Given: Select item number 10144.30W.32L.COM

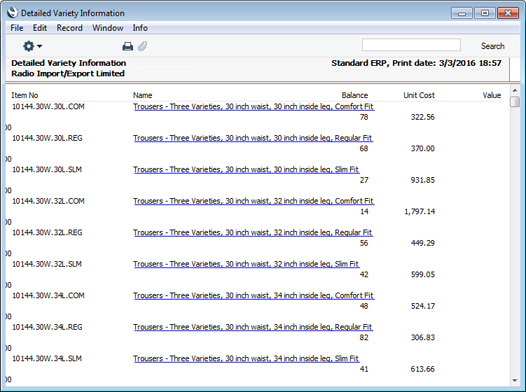Looking at the screenshot, I should coord(48,201).
